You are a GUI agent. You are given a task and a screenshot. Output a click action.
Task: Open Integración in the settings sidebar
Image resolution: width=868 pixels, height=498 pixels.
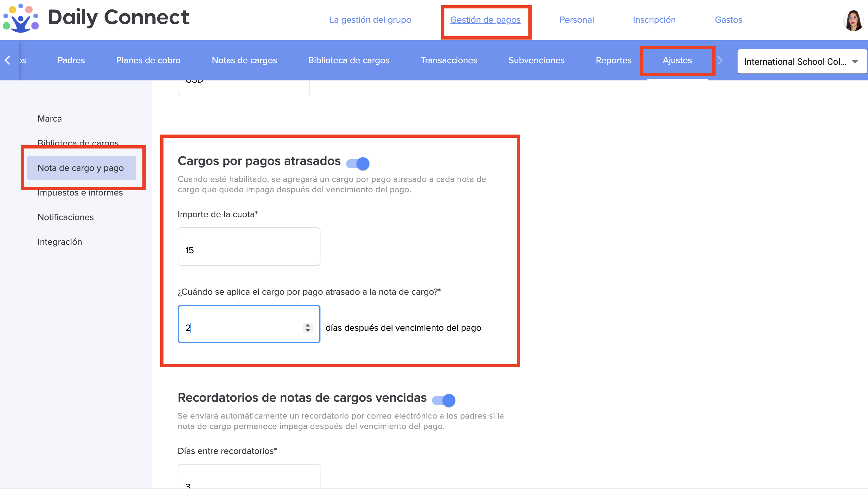click(60, 242)
